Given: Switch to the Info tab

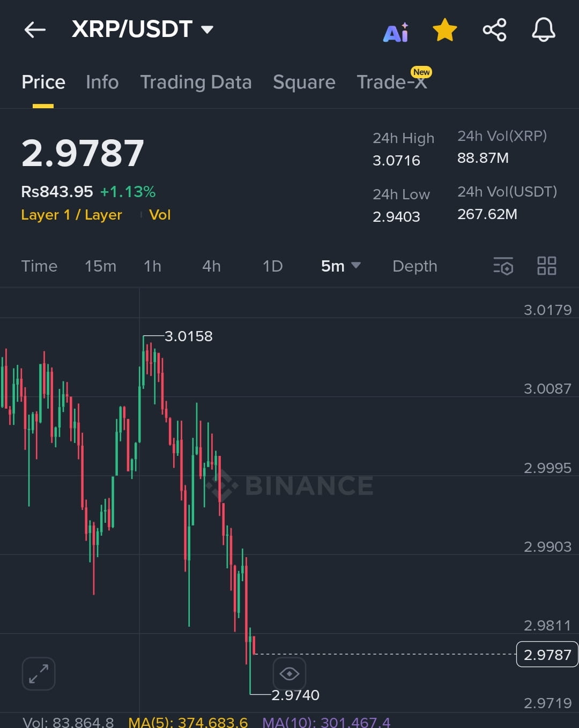Looking at the screenshot, I should click(x=102, y=82).
